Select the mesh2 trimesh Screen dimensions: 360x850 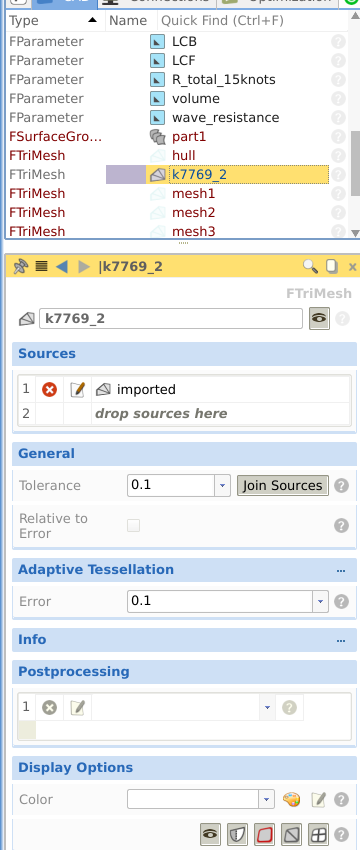point(194,212)
